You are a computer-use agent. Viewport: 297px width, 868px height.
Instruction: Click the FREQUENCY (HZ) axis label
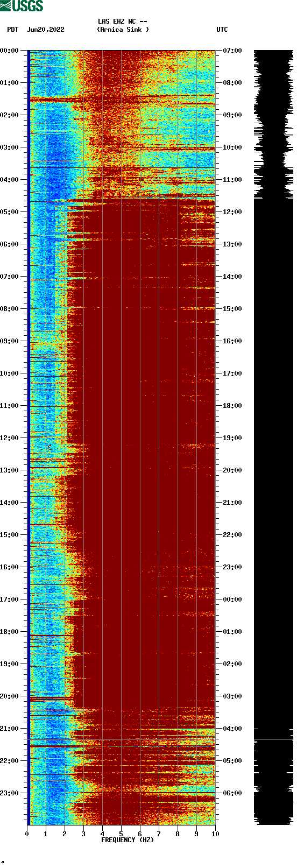click(128, 840)
